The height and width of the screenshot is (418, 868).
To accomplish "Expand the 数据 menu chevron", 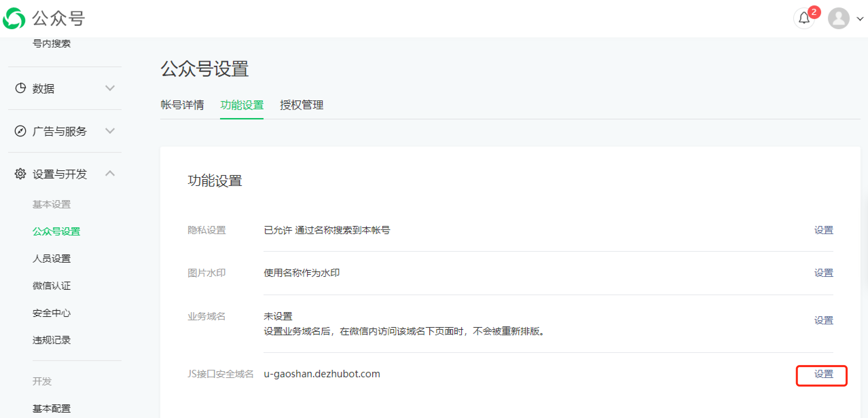I will (110, 88).
